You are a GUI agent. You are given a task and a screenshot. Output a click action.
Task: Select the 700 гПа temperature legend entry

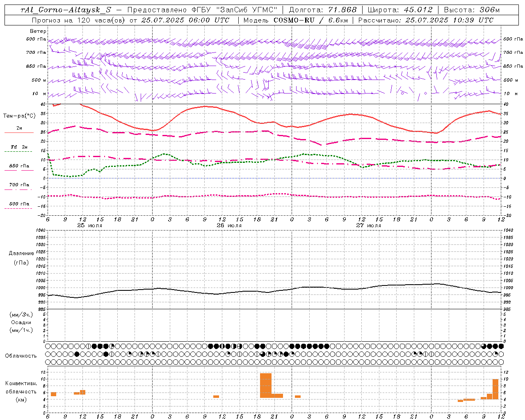19,185
